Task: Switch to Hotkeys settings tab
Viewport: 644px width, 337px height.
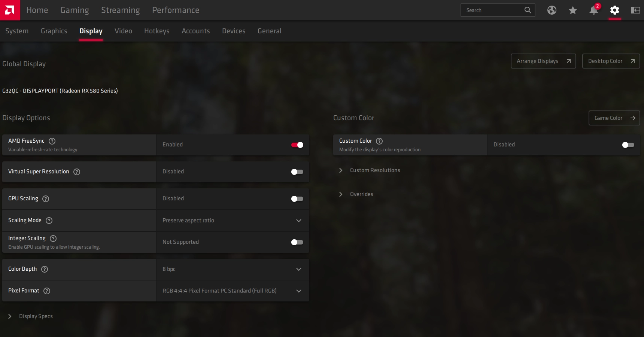Action: [157, 31]
